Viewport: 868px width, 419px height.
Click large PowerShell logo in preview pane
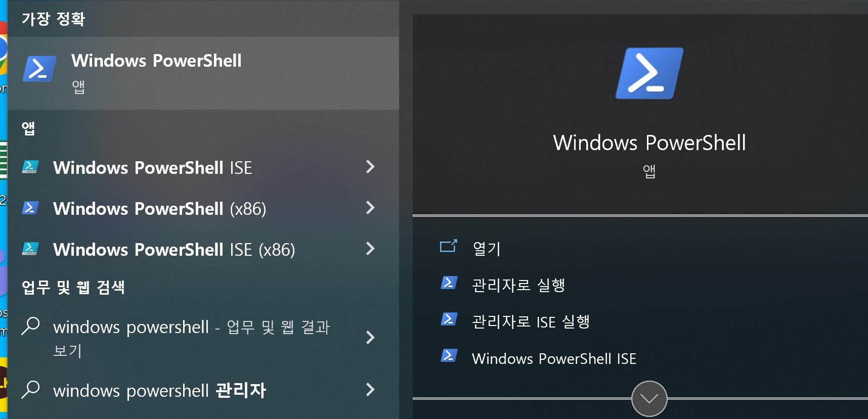649,73
